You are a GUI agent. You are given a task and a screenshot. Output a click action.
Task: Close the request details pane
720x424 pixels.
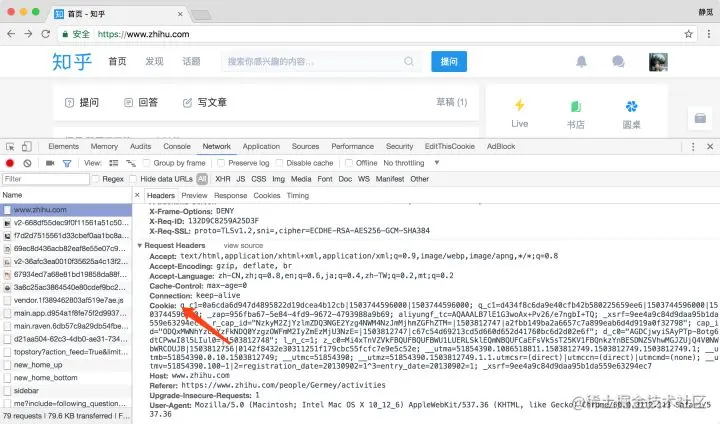tap(137, 195)
